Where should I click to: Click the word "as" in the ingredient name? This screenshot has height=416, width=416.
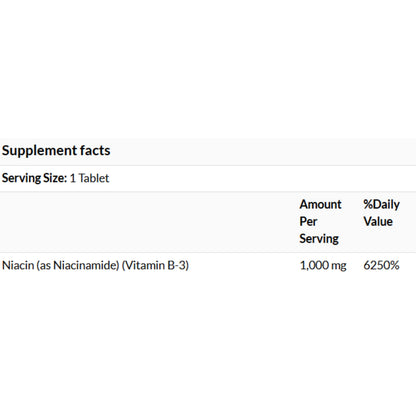click(x=45, y=266)
